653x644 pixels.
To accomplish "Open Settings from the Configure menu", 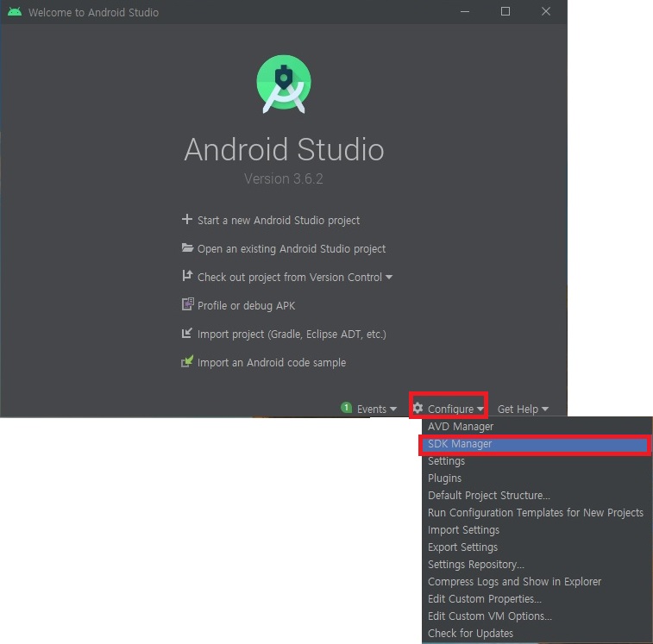I will pyautogui.click(x=537, y=461).
